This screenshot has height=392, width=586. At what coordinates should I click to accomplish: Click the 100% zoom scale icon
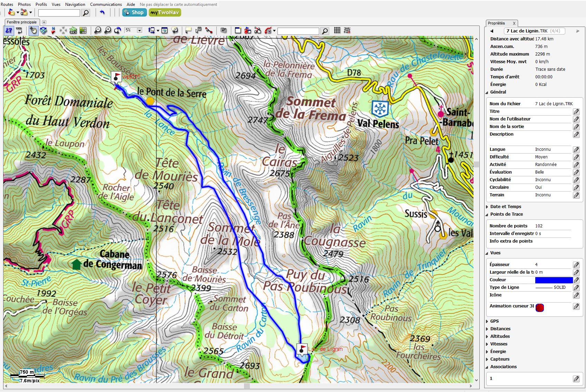click(x=19, y=31)
